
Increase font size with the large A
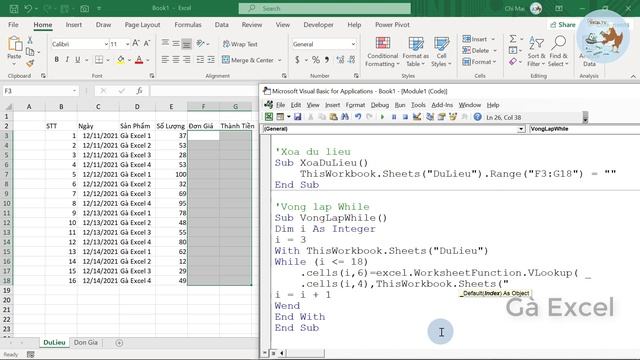point(136,43)
